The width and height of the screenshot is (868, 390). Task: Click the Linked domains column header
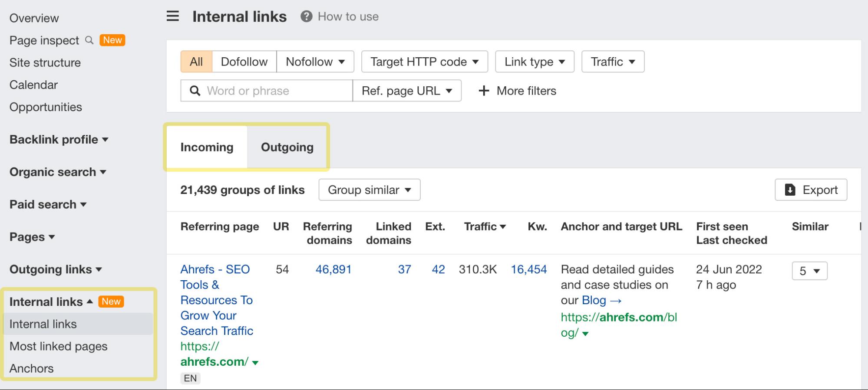(389, 233)
